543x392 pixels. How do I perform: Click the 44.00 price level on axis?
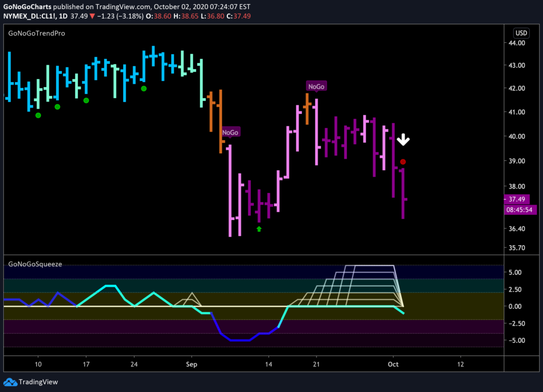point(516,43)
